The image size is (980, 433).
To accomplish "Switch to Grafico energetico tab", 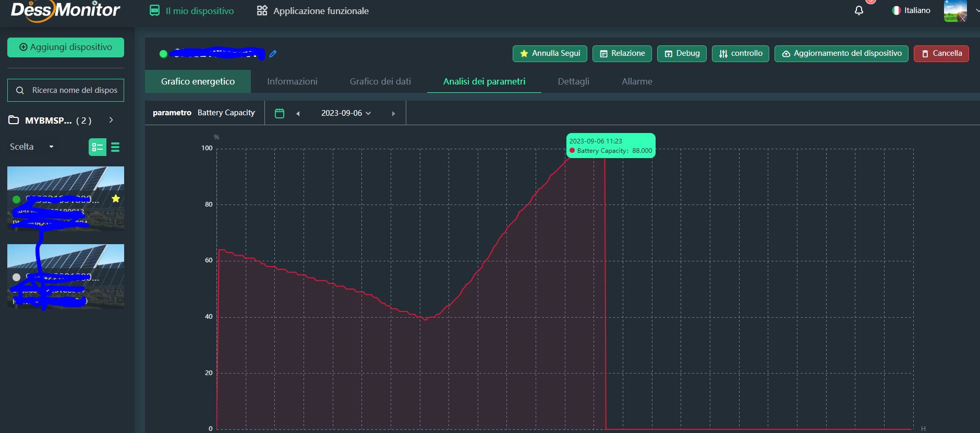I will point(198,81).
